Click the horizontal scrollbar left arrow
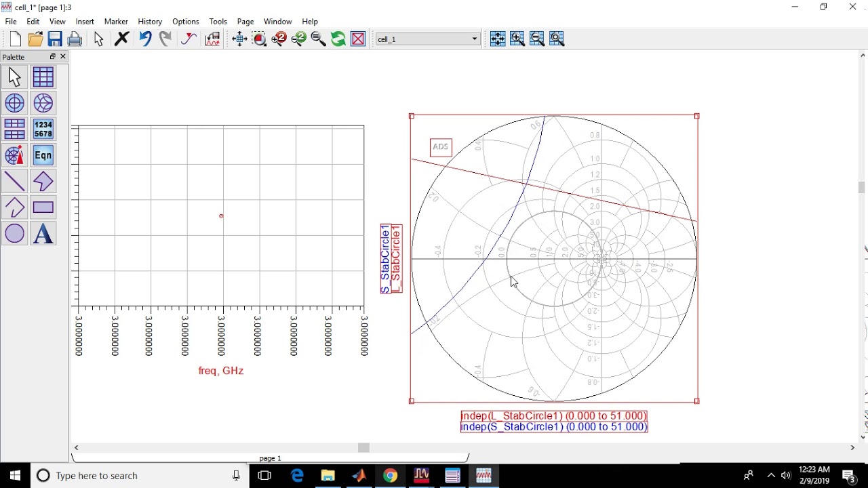The width and height of the screenshot is (868, 488). coord(77,448)
